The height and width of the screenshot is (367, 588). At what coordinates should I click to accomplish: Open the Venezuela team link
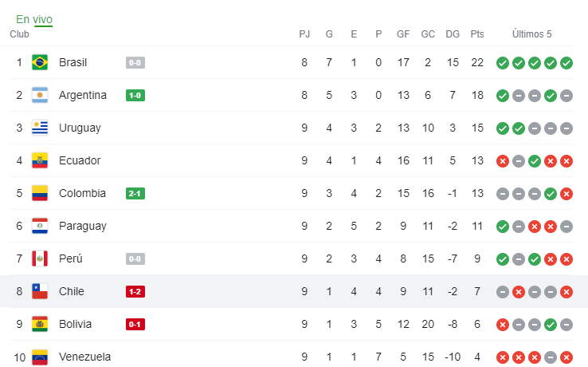84,357
